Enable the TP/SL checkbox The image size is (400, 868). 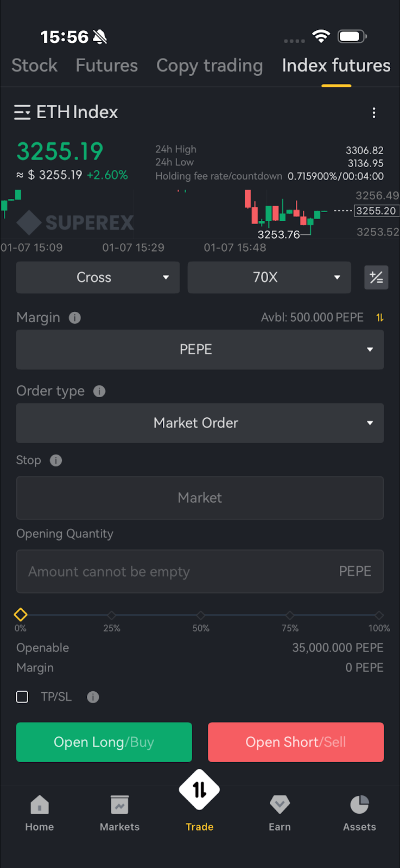22,697
